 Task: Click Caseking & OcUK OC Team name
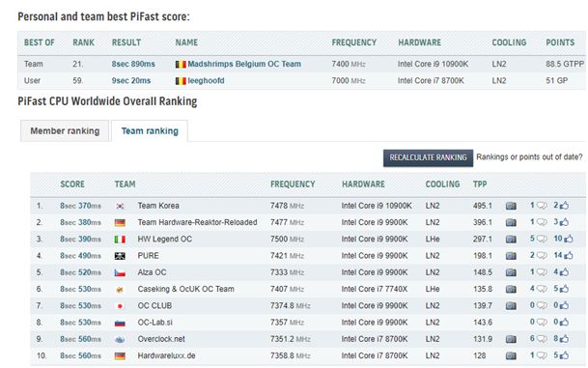(x=185, y=289)
